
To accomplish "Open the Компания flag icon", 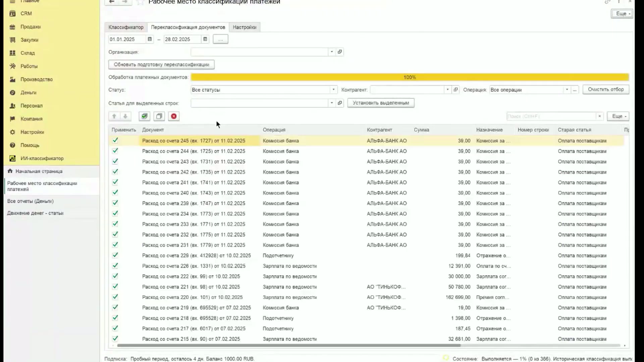I will click(12, 119).
